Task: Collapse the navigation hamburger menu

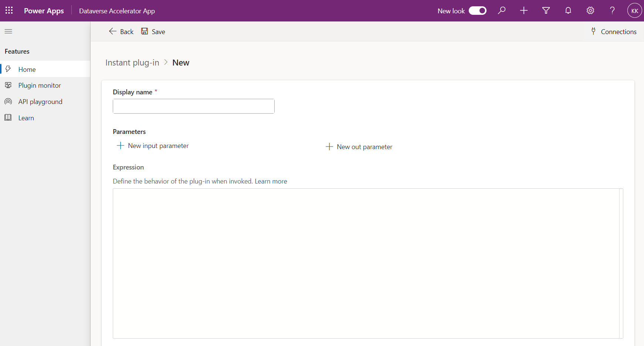Action: click(9, 31)
